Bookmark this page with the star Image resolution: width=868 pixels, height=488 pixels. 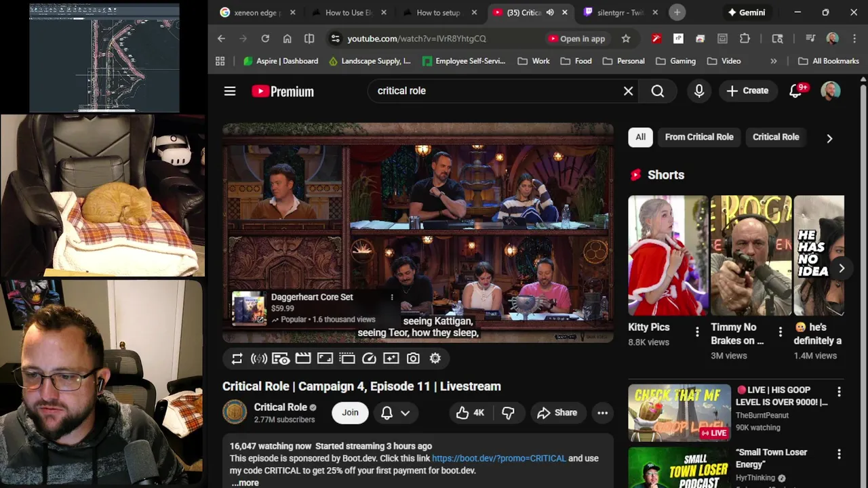point(626,39)
